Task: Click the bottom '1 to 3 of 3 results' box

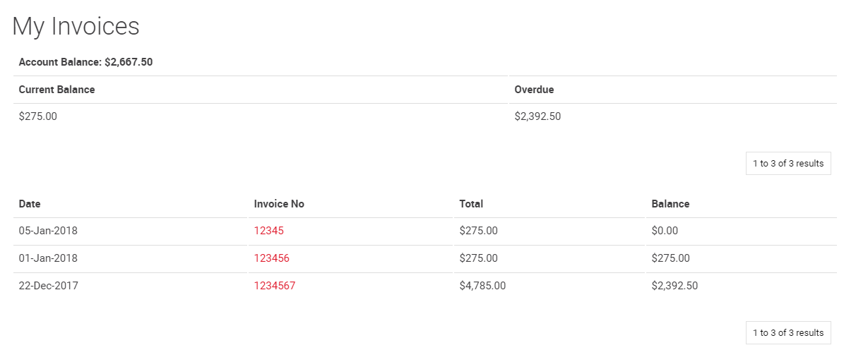Action: pos(787,333)
